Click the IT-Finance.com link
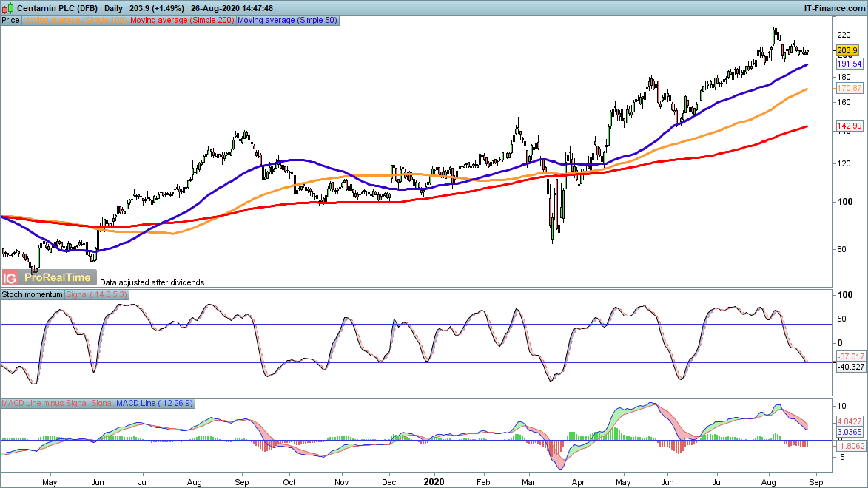 833,7
